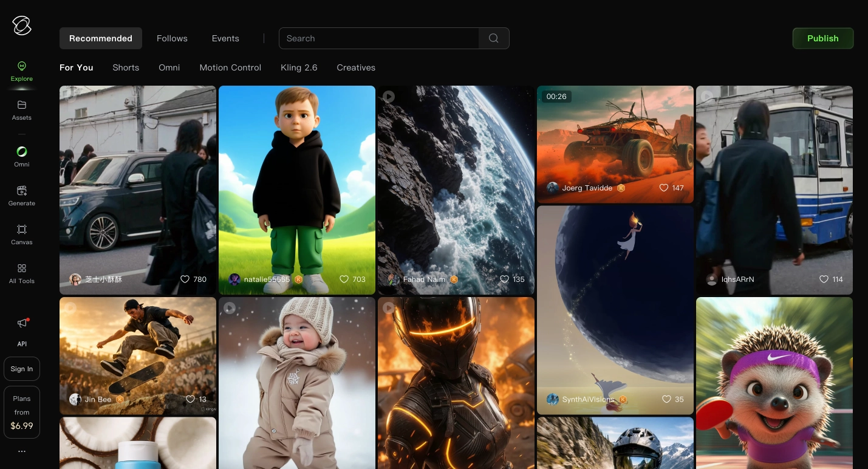Viewport: 868px width, 469px height.
Task: Open Generate in the sidebar
Action: coord(22,196)
